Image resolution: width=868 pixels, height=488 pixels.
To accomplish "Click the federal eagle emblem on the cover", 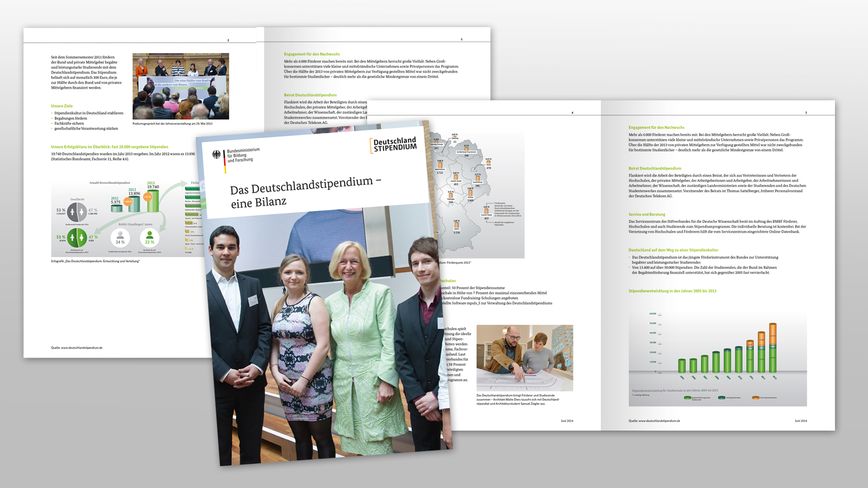I will pyautogui.click(x=217, y=155).
